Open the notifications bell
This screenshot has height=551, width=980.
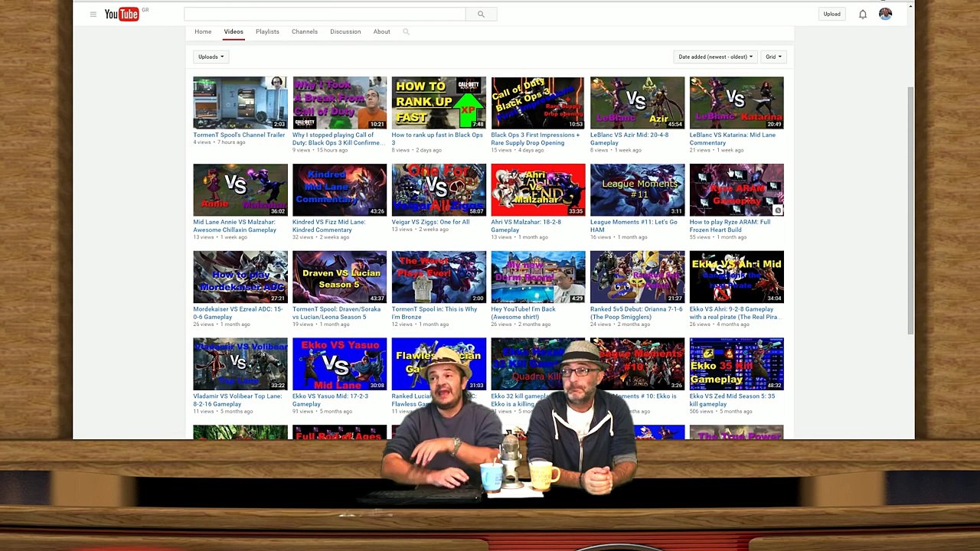pos(863,14)
